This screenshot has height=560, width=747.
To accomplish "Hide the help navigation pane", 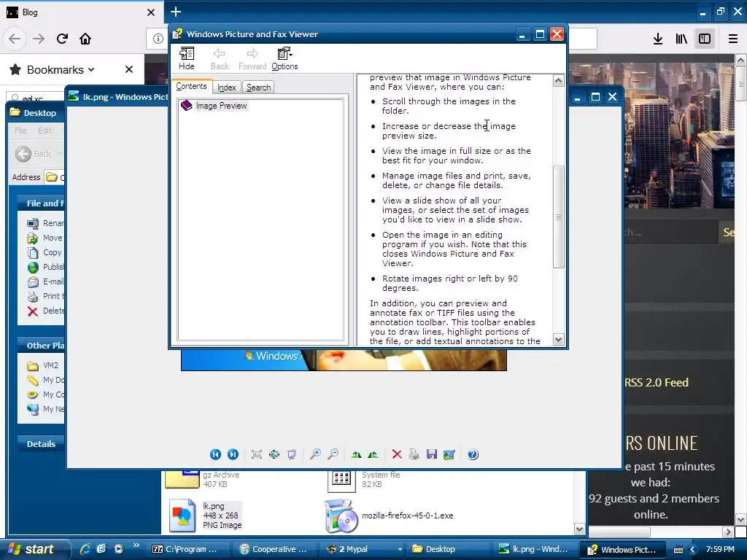I will pos(186,58).
